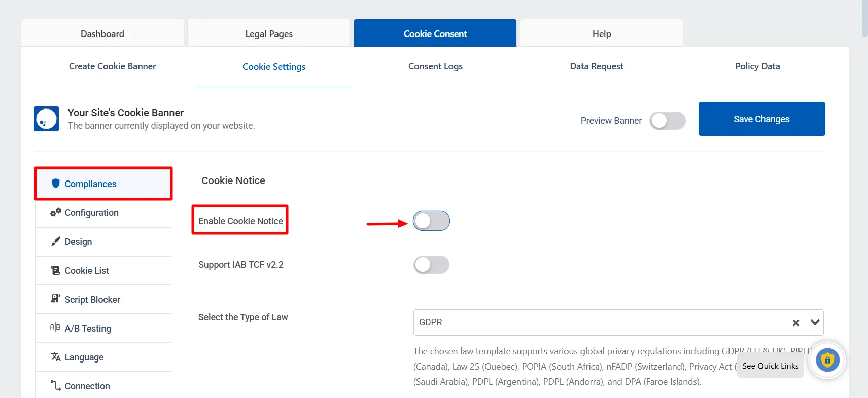This screenshot has height=398, width=868.
Task: Go to Create Cookie Banner subtab
Action: [x=113, y=66]
